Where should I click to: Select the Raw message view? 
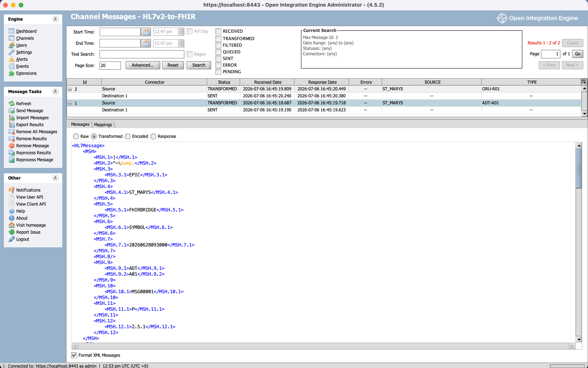click(x=76, y=136)
